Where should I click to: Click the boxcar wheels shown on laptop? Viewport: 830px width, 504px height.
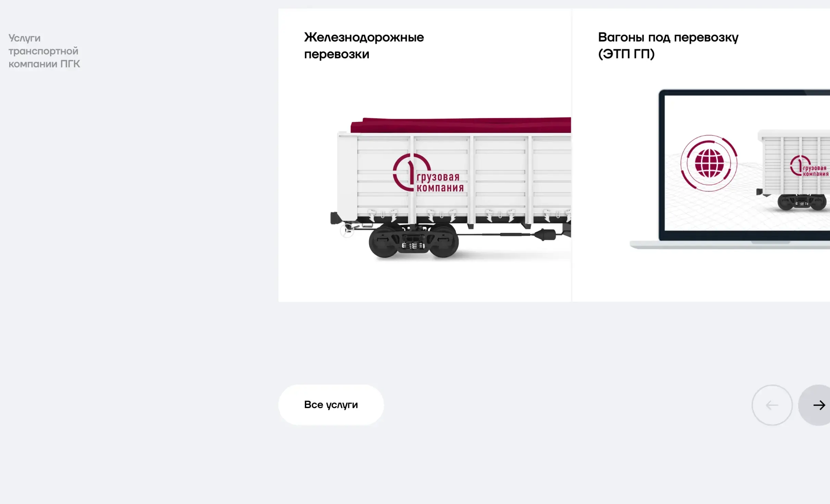coord(802,202)
